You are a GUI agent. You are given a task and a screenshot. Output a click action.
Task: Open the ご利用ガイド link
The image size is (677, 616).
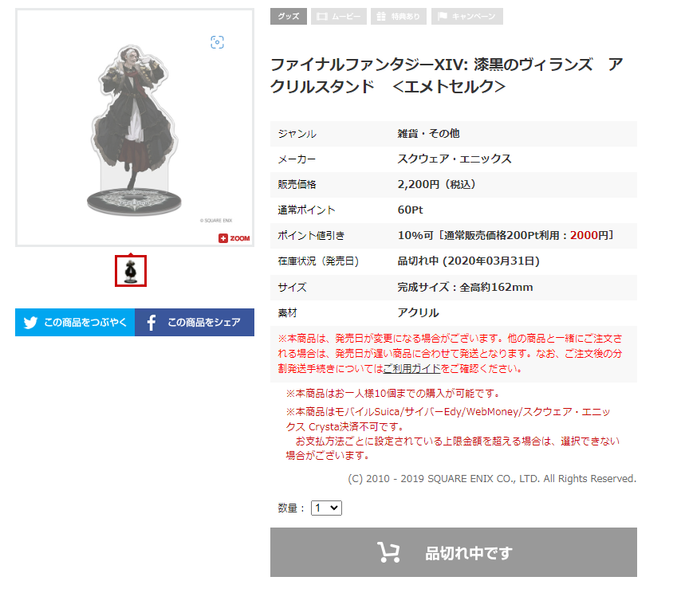[x=412, y=368]
